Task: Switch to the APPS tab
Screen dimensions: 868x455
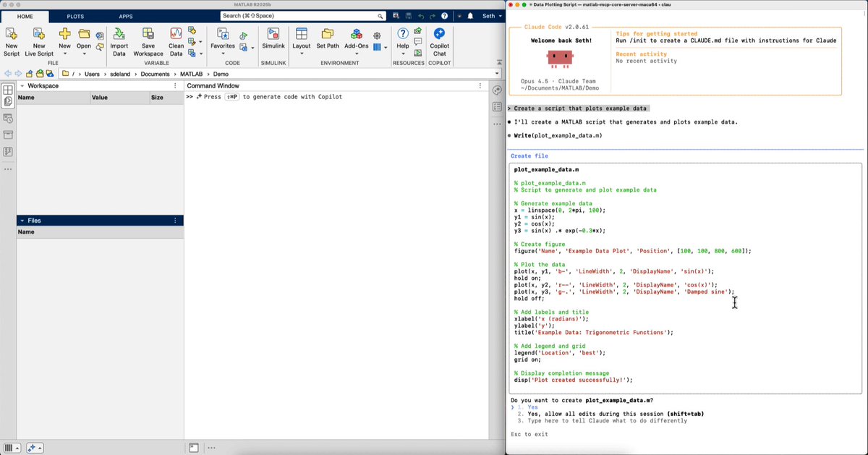Action: [x=126, y=16]
